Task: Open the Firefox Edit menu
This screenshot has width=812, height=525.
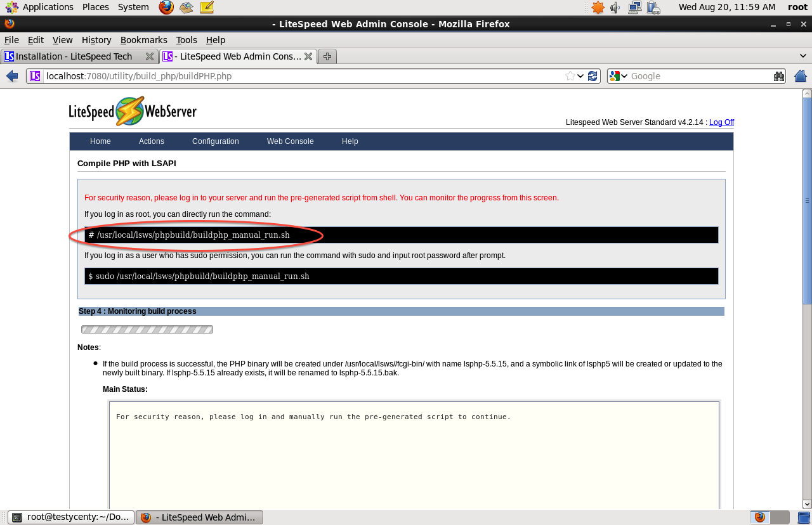Action: (x=36, y=40)
